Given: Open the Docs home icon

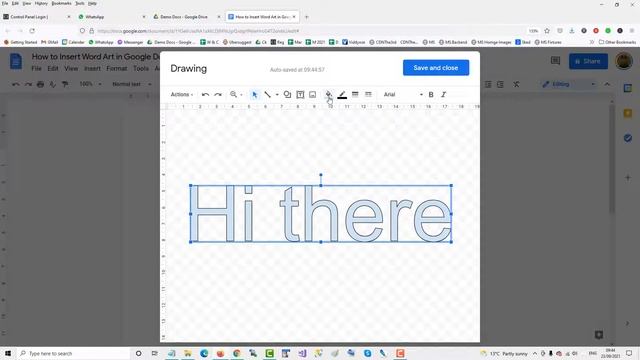Looking at the screenshot, I should [x=16, y=62].
